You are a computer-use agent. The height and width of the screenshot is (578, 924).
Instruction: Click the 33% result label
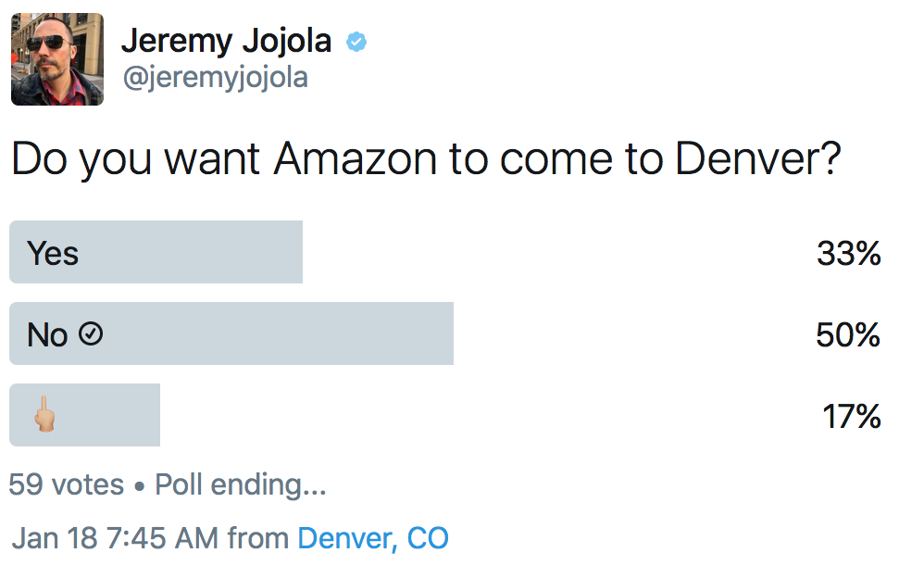(849, 254)
